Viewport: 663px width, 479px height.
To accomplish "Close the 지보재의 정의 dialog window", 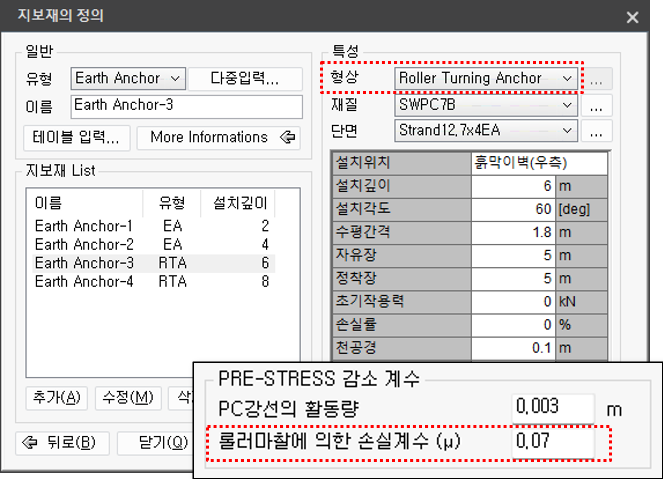I will click(x=632, y=16).
